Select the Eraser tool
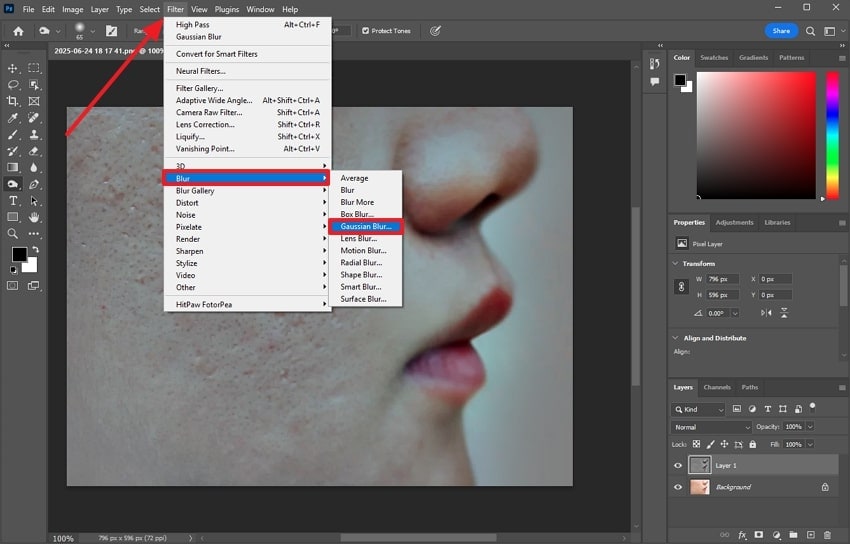Image resolution: width=850 pixels, height=544 pixels. point(34,151)
